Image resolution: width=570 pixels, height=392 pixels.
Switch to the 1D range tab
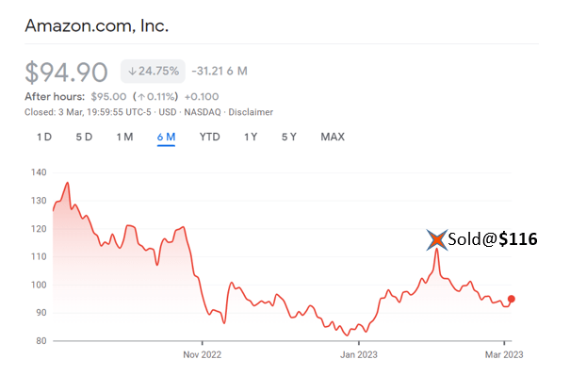(44, 137)
